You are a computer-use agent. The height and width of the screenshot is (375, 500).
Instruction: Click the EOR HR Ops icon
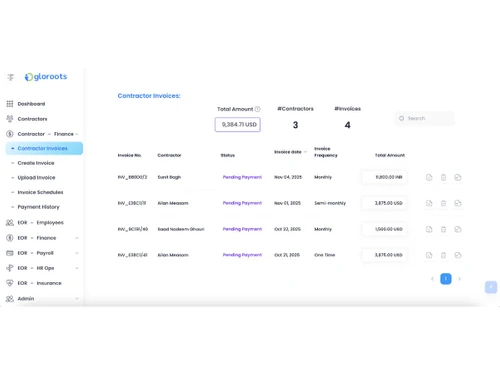coord(10,268)
